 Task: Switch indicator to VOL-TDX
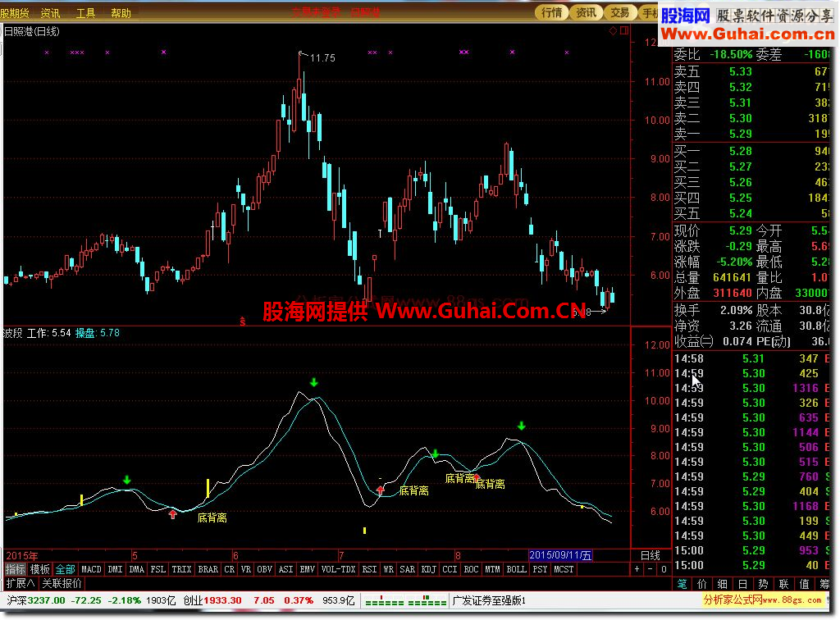tap(339, 569)
